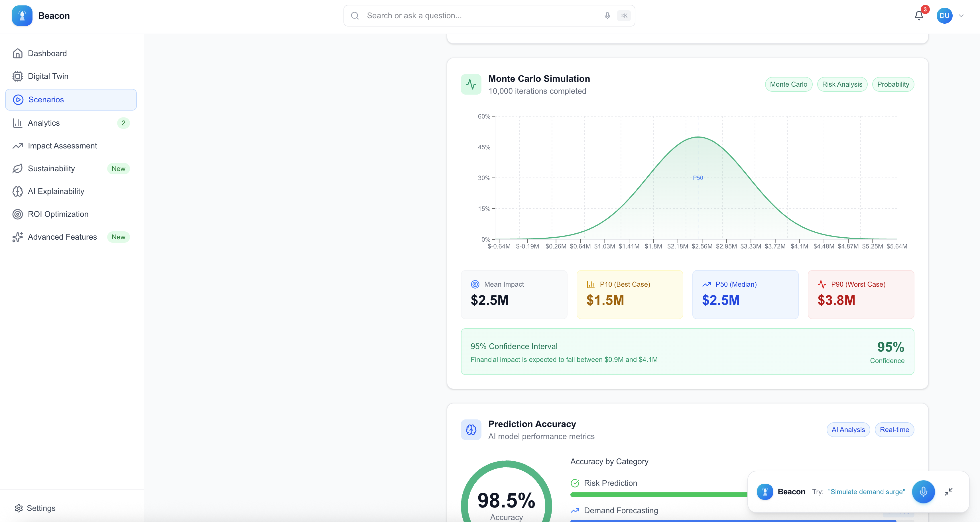Click the Monte Carlo Simulation pulse icon

click(x=471, y=84)
